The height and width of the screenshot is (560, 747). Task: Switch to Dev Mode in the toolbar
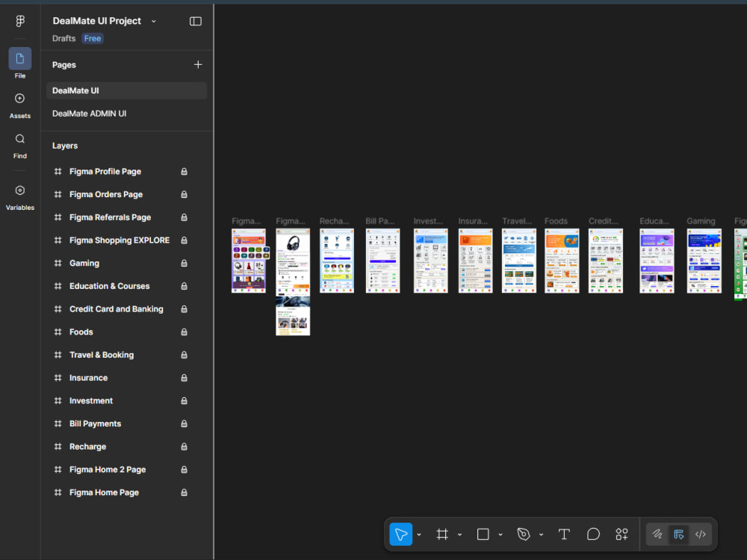701,535
